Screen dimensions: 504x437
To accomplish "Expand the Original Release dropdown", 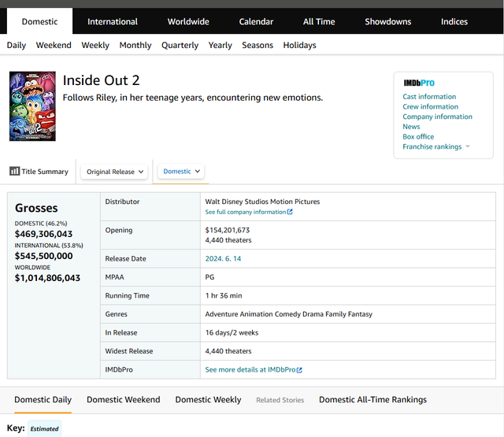I will [x=116, y=172].
